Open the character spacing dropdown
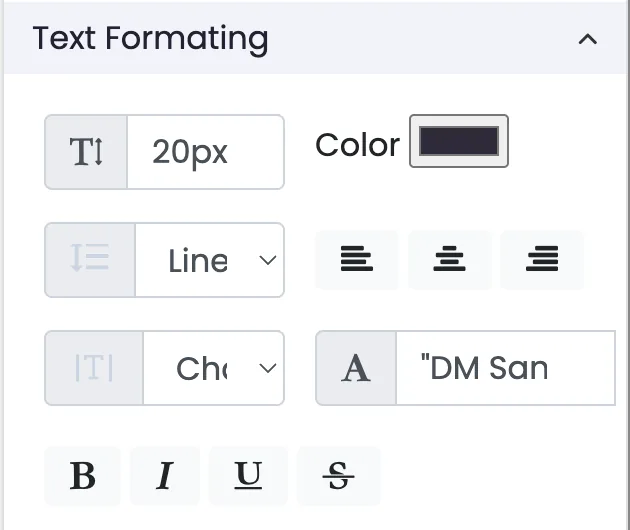Screen dimensions: 630x530 click(x=213, y=368)
